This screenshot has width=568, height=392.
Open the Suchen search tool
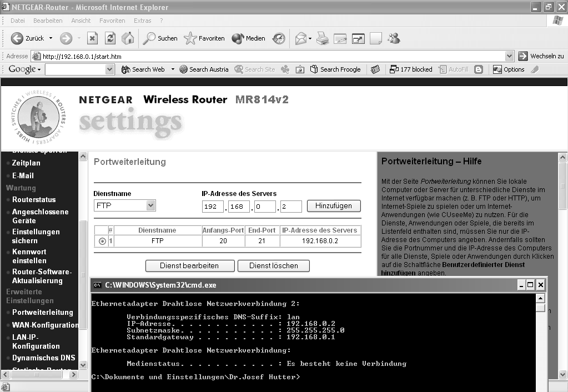point(160,38)
